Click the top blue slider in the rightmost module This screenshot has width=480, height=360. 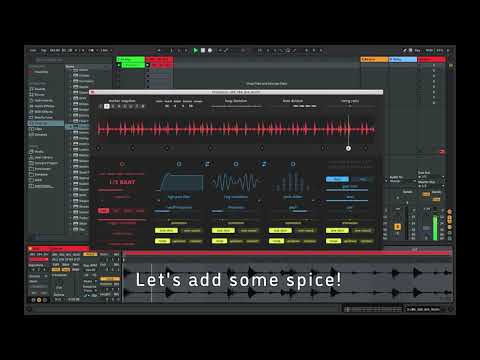pyautogui.click(x=347, y=190)
